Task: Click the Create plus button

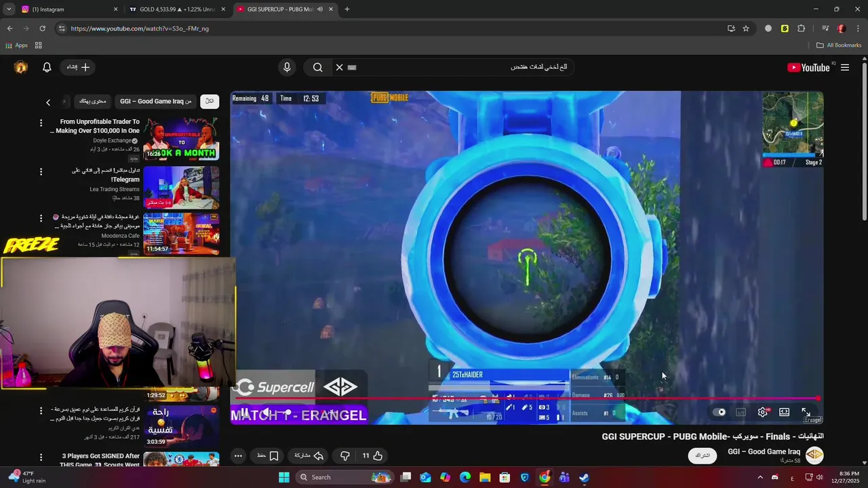Action: [x=77, y=67]
